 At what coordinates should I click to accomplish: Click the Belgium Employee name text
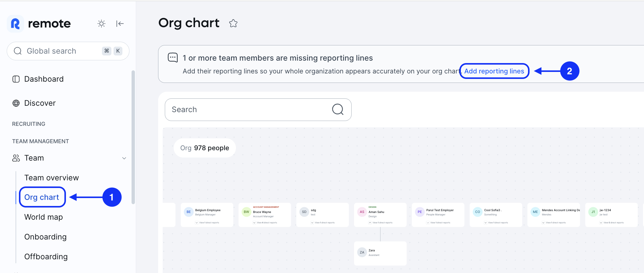pos(208,210)
